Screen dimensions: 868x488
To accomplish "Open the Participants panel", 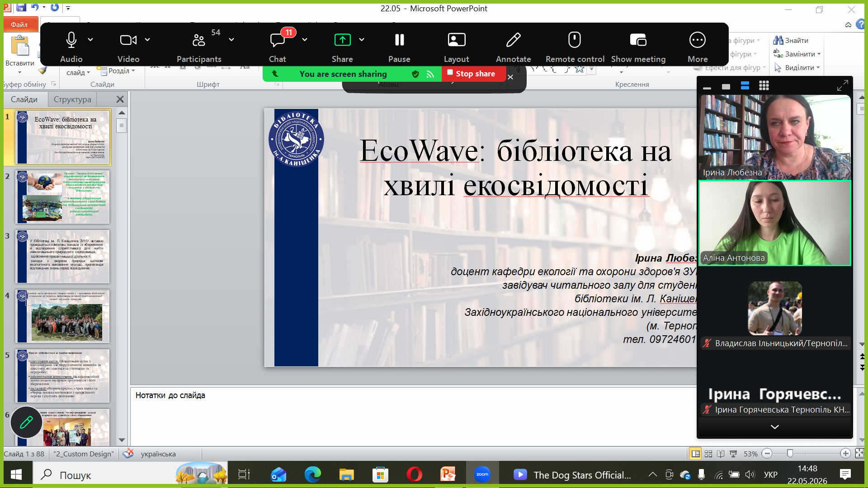I will coord(198,40).
